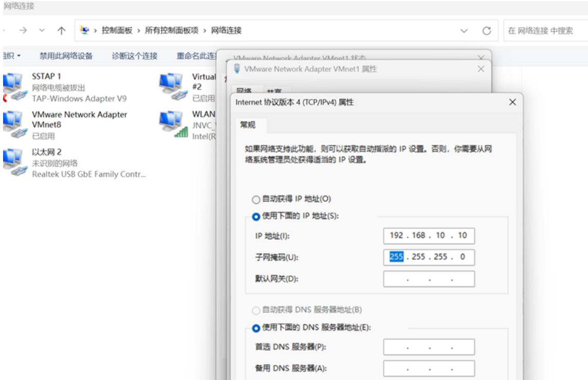Select 自动获得 IP 地址 option
Image resolution: width=588 pixels, height=380 pixels.
(x=255, y=200)
